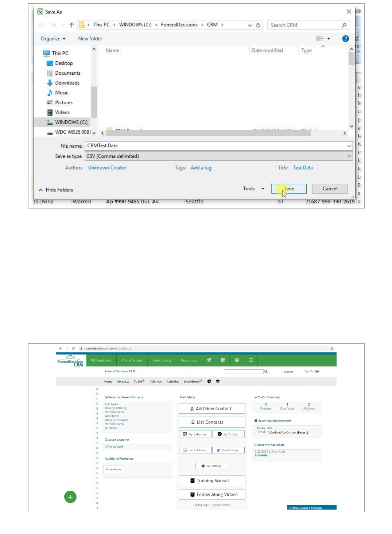Viewport: 392px width, 534px height.
Task: Open the hamburger menu icon in green toolbar
Action: [251, 360]
